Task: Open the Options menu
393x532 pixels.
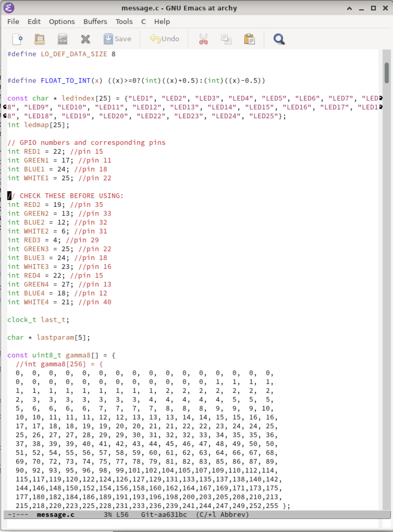Action: (62, 21)
